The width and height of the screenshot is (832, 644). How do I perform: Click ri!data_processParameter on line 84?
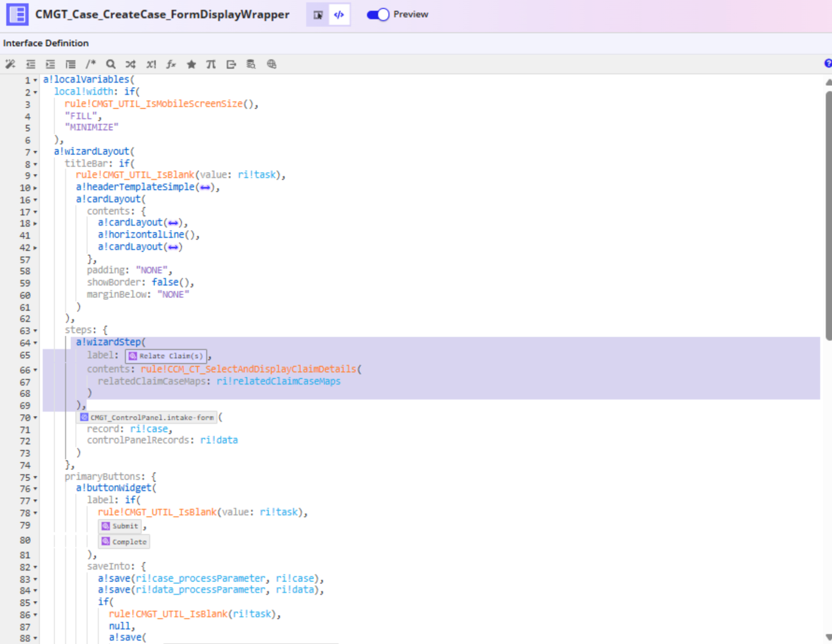[x=200, y=589]
